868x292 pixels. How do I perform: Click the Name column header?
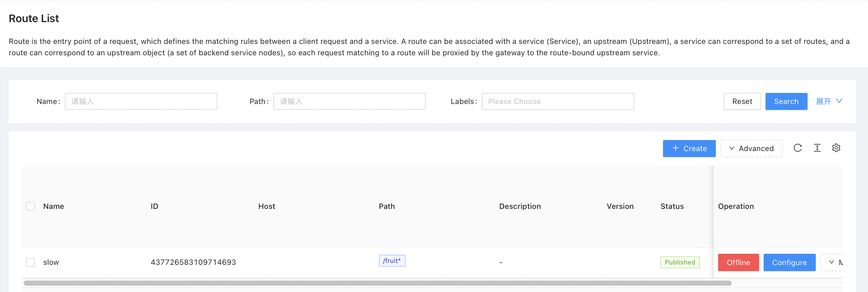click(x=53, y=206)
